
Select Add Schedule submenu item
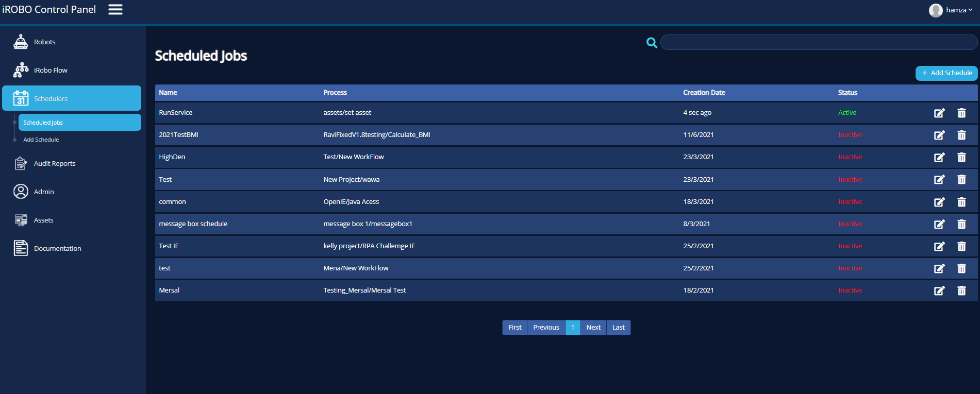pos(41,140)
